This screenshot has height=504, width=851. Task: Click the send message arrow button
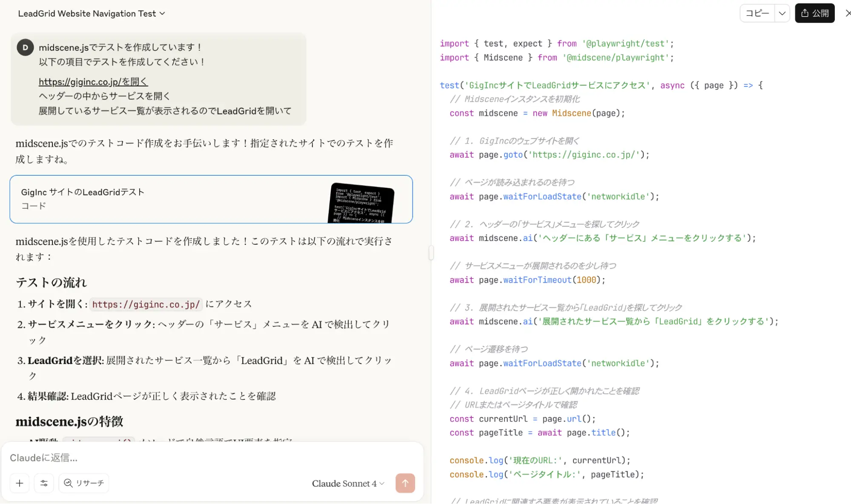(405, 483)
